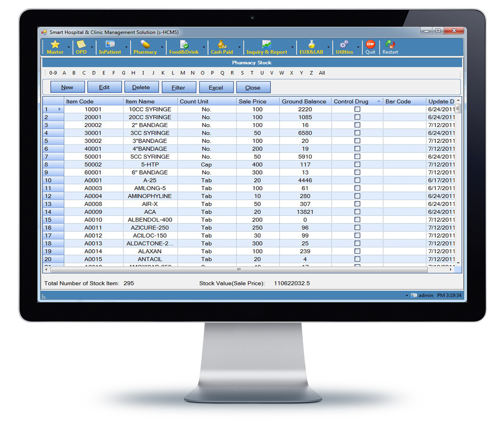Expand dropdown arrow next to Master

tap(68, 47)
